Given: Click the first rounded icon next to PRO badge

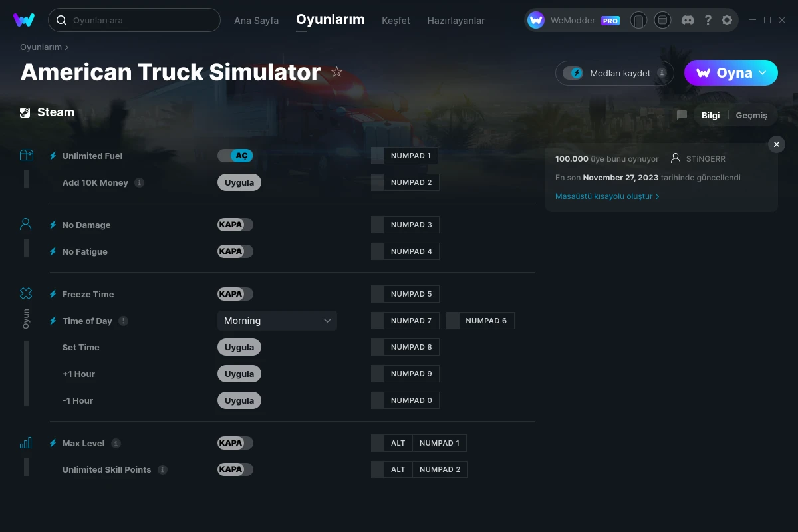Looking at the screenshot, I should (x=638, y=20).
